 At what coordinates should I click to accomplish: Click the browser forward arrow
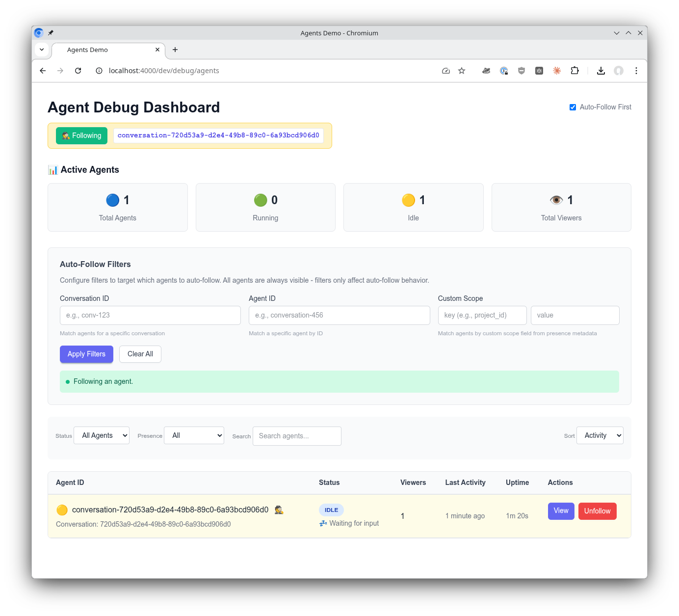tap(60, 71)
